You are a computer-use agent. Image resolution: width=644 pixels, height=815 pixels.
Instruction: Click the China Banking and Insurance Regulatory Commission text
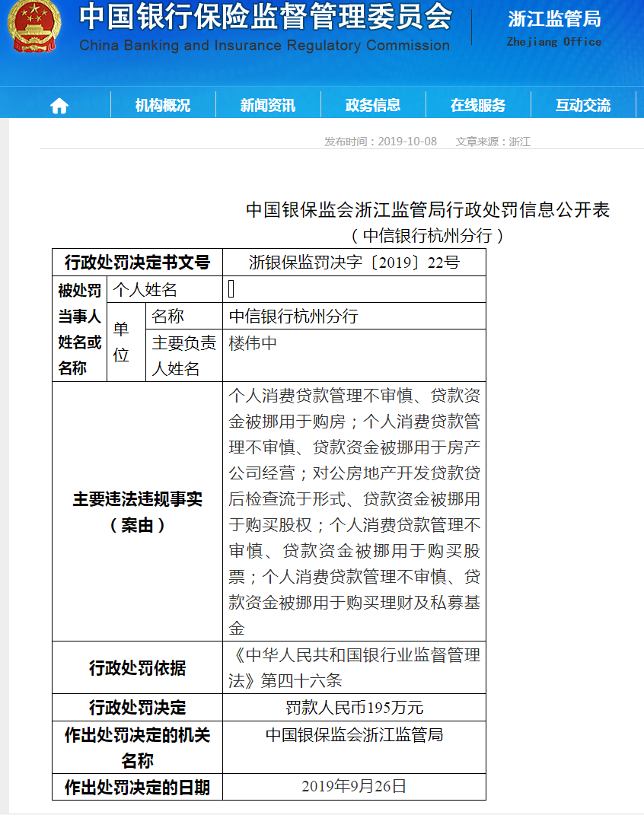click(265, 46)
